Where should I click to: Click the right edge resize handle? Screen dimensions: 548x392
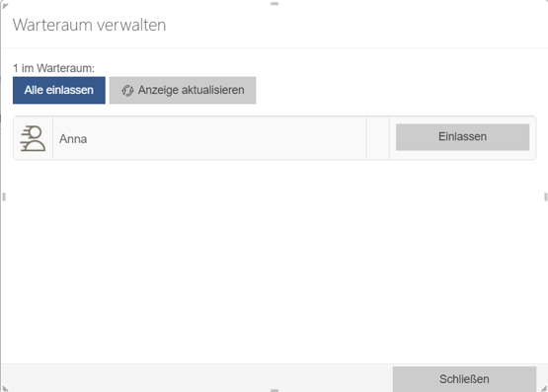546,197
